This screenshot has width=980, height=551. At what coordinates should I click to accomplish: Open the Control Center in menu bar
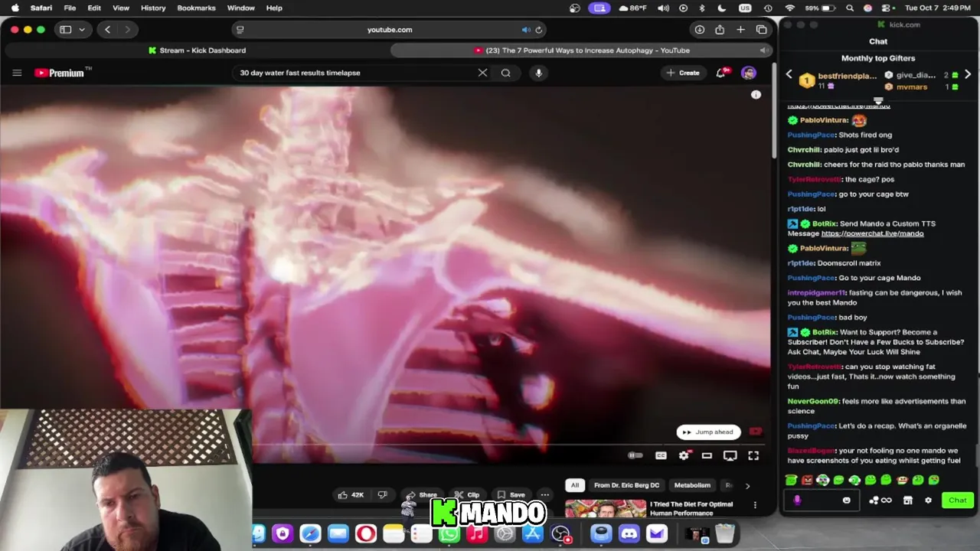click(885, 8)
